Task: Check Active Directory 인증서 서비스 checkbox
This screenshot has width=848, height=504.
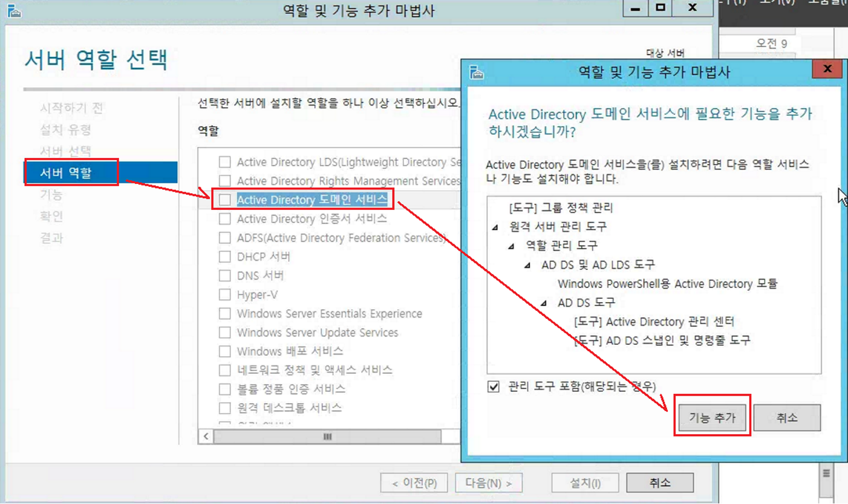Action: [225, 219]
